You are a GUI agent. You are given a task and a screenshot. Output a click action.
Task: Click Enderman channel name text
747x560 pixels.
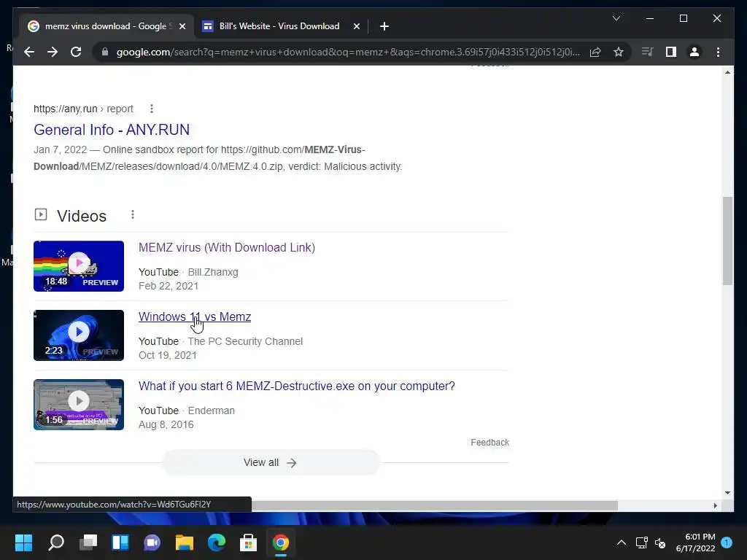click(x=211, y=411)
